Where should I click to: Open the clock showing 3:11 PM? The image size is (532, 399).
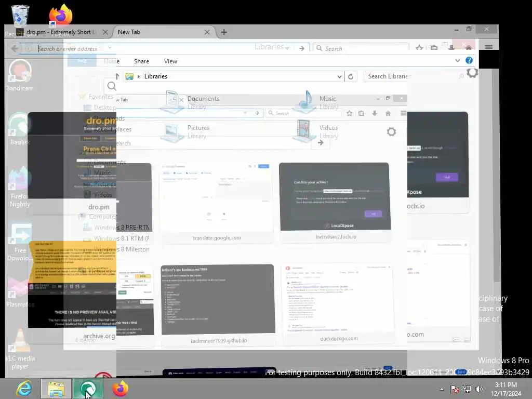(x=506, y=389)
